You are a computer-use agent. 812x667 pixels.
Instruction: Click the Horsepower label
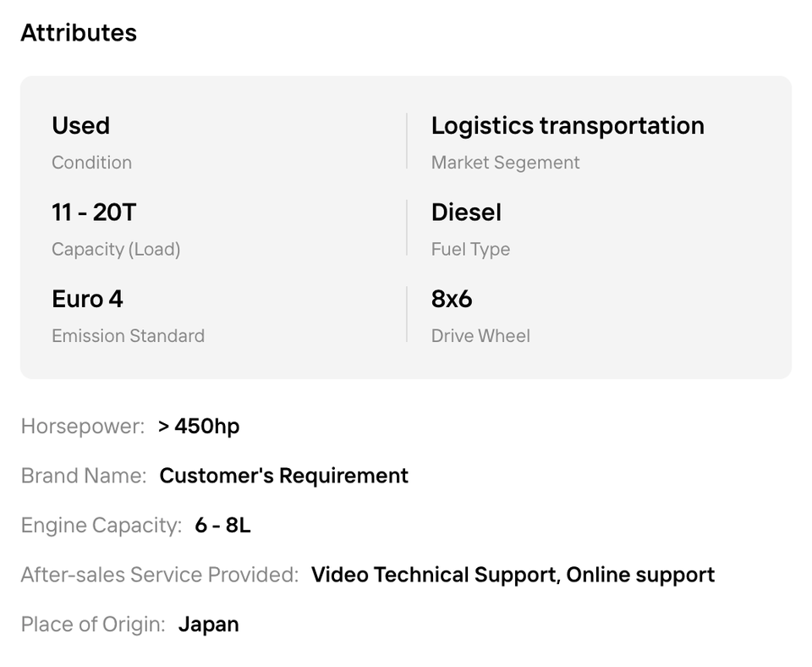(83, 427)
